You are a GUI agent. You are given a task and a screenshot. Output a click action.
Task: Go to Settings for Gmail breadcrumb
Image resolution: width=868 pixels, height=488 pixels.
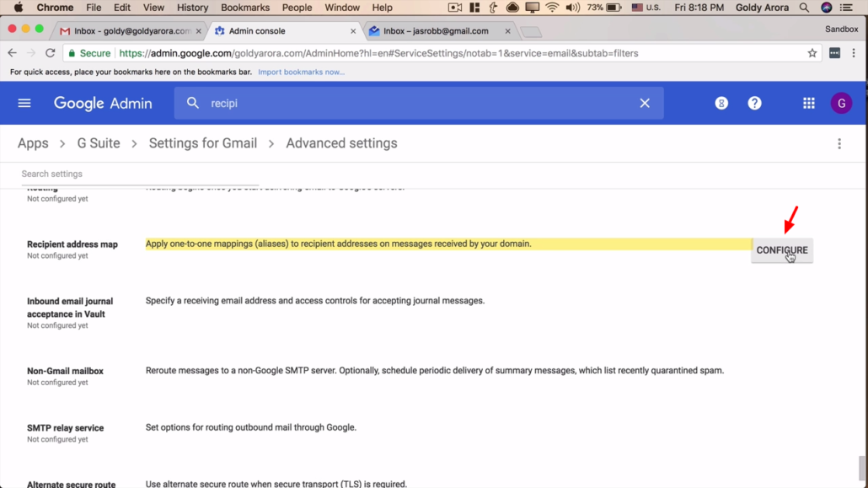click(x=202, y=143)
